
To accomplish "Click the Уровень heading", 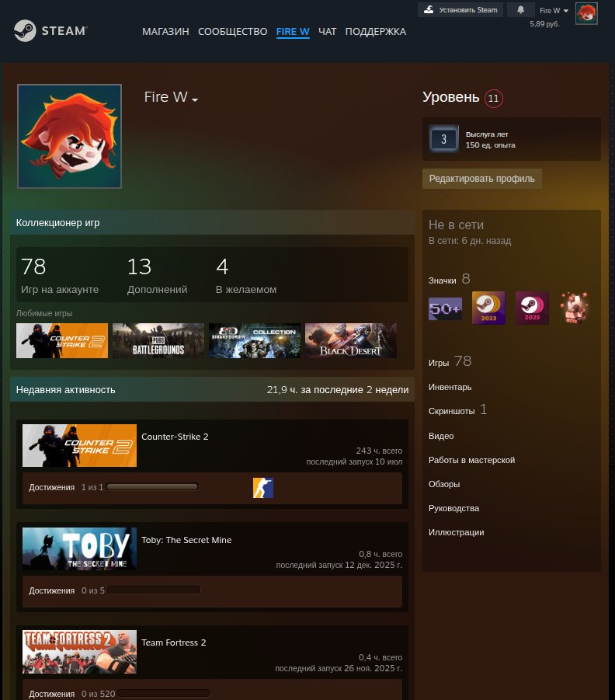I will click(450, 97).
